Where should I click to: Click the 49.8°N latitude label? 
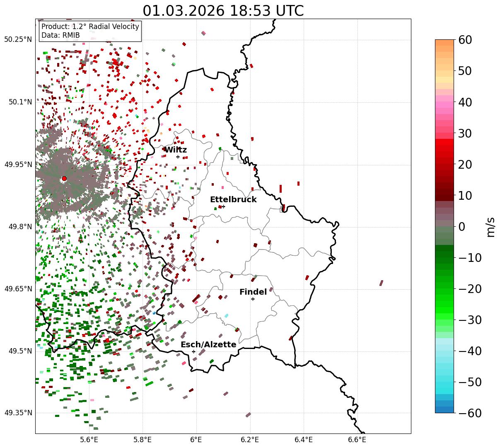click(20, 227)
